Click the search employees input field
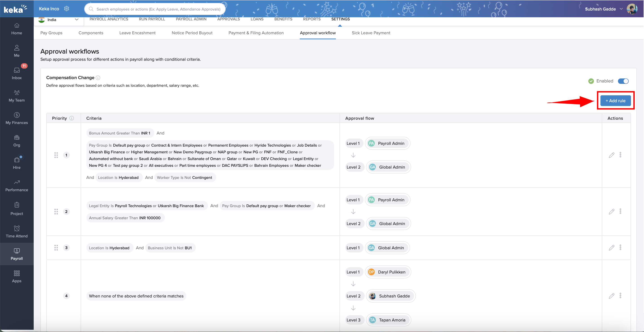This screenshot has height=332, width=644. (x=158, y=9)
